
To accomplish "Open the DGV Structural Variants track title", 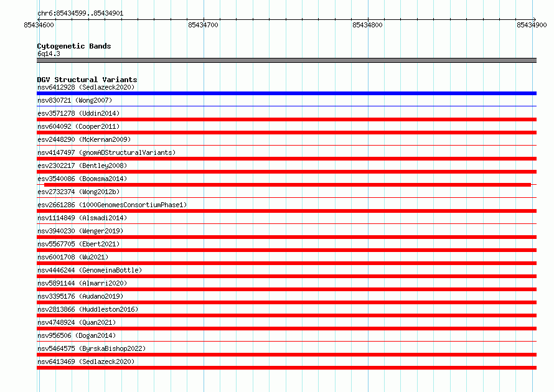I will [x=87, y=80].
